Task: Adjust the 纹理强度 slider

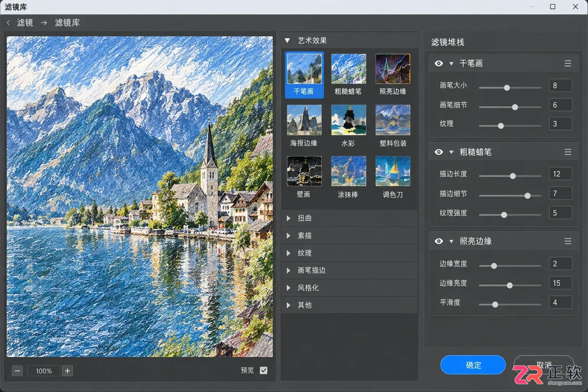Action: tap(510, 215)
